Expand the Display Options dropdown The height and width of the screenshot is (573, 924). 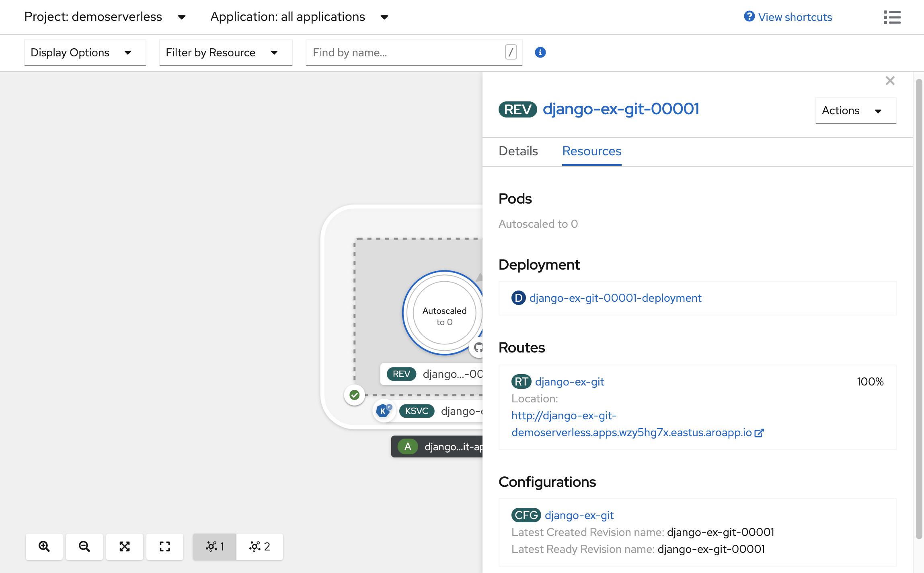79,52
